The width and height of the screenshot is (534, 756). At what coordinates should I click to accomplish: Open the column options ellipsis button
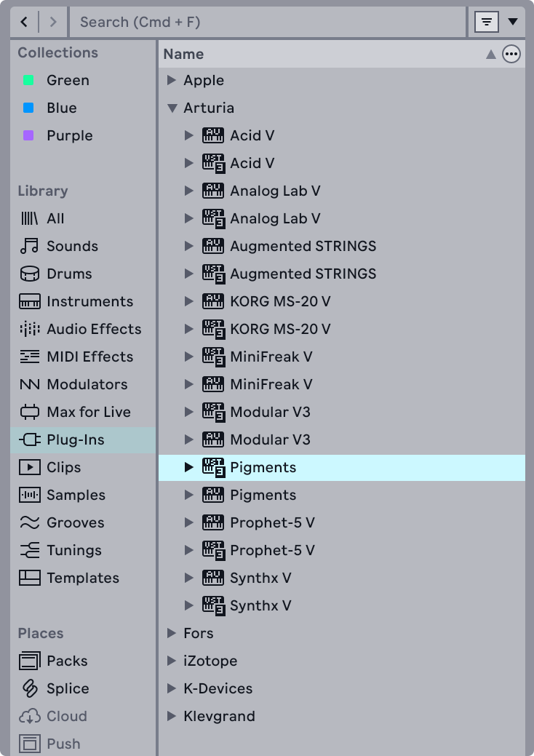511,54
